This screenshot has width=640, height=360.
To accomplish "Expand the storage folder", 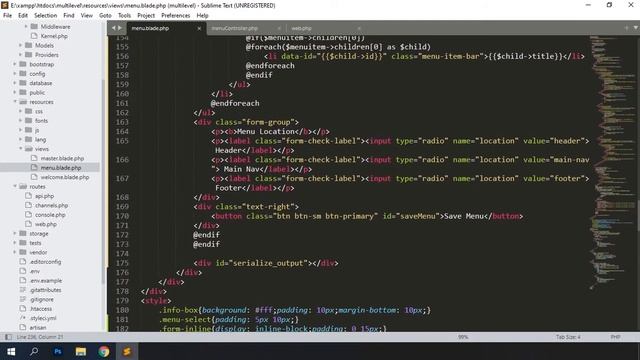I will click(x=15, y=233).
